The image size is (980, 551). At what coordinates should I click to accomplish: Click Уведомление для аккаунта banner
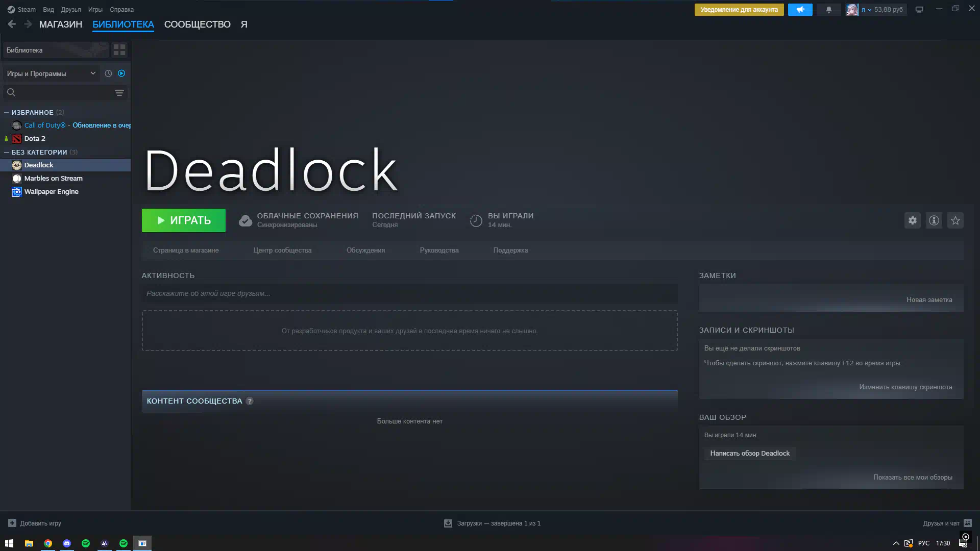tap(739, 10)
